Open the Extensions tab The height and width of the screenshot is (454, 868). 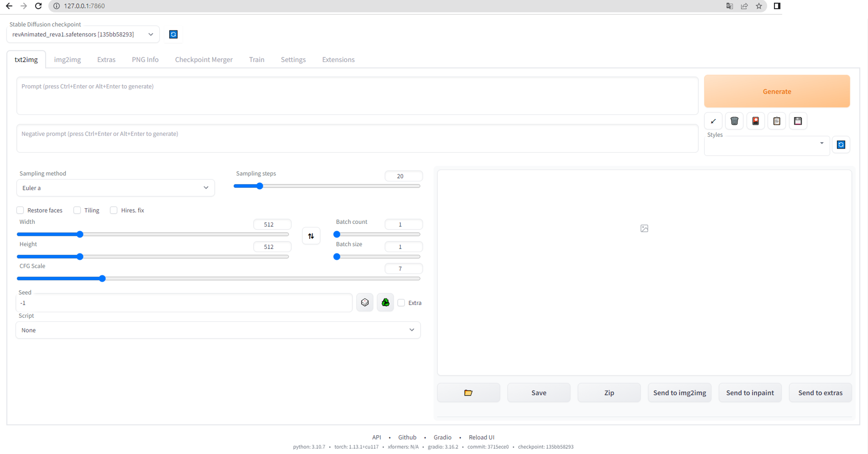tap(338, 60)
